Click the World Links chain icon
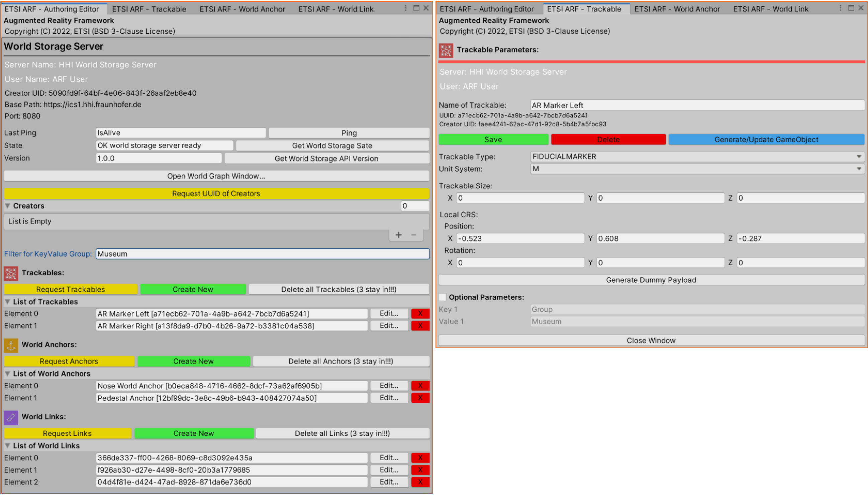 [11, 417]
